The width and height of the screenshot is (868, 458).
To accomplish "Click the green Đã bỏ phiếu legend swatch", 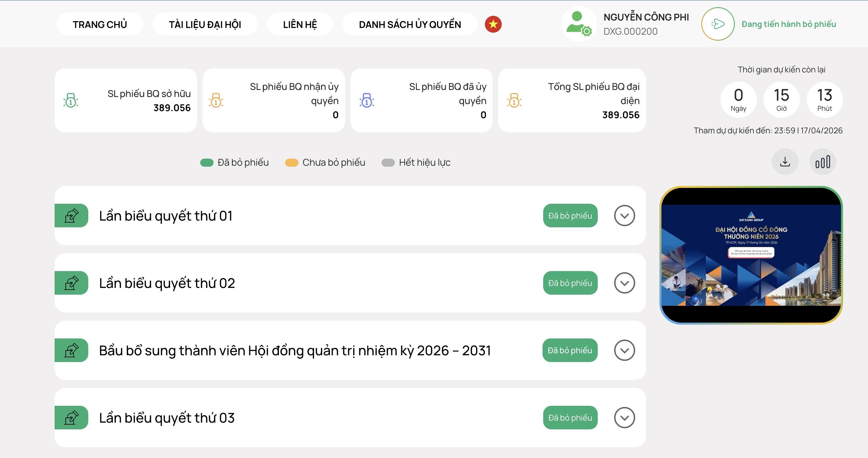I will (207, 163).
